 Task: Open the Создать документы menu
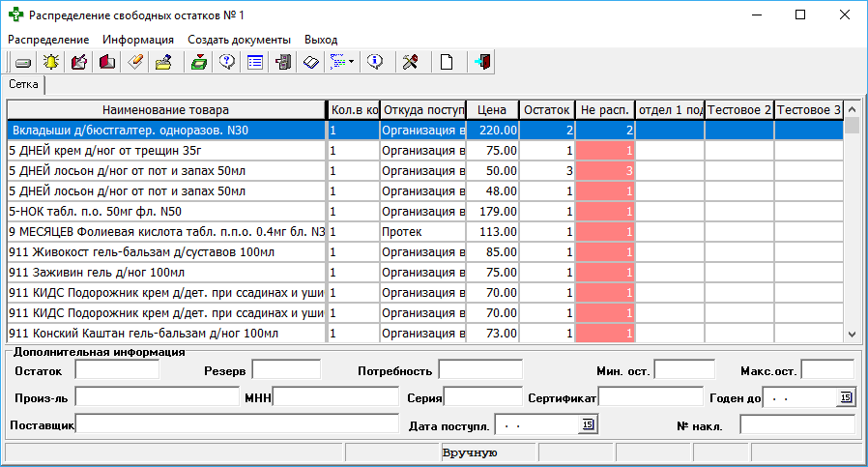point(239,40)
